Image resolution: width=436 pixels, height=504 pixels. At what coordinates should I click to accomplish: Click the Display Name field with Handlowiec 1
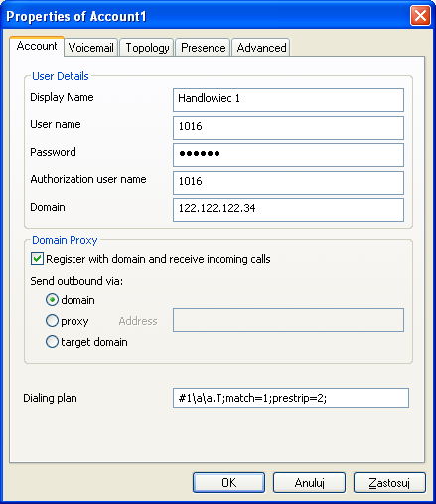pyautogui.click(x=288, y=100)
